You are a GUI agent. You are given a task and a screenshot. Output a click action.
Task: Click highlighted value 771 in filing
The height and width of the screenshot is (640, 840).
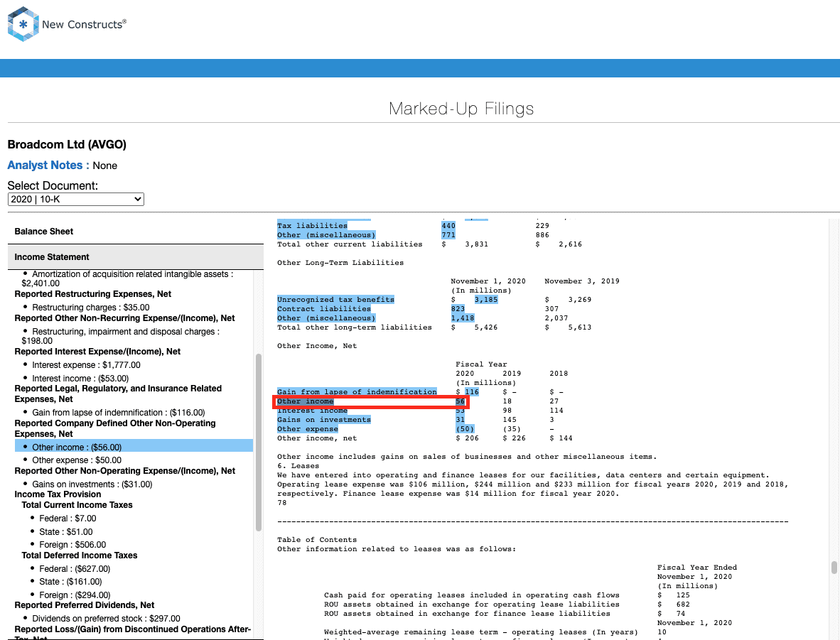tap(448, 235)
